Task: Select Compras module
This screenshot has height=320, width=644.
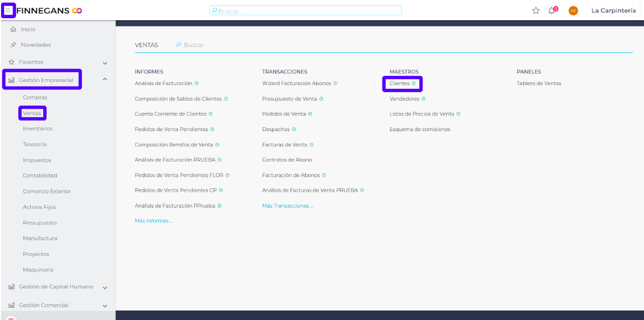Action: (x=35, y=97)
